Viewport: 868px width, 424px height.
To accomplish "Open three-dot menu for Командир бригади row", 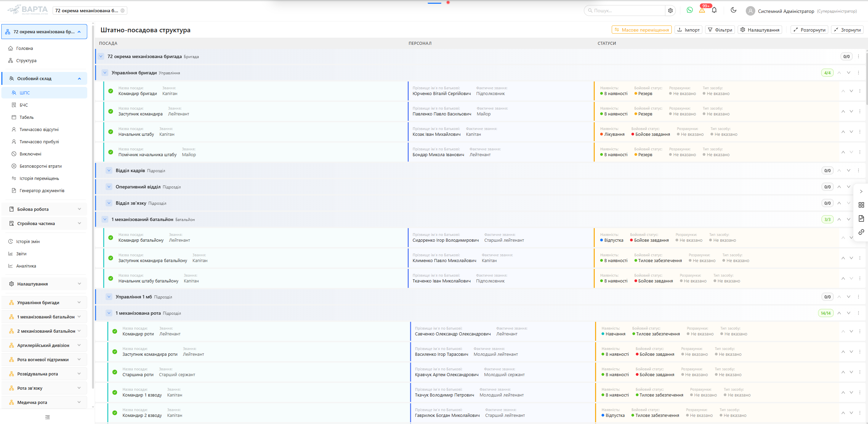I will (x=860, y=91).
